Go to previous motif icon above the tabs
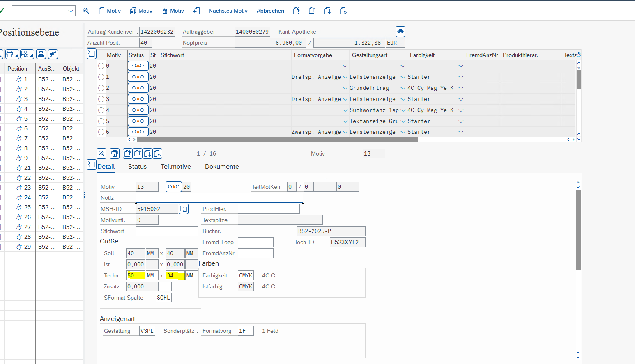This screenshot has width=635, height=364. pyautogui.click(x=138, y=153)
